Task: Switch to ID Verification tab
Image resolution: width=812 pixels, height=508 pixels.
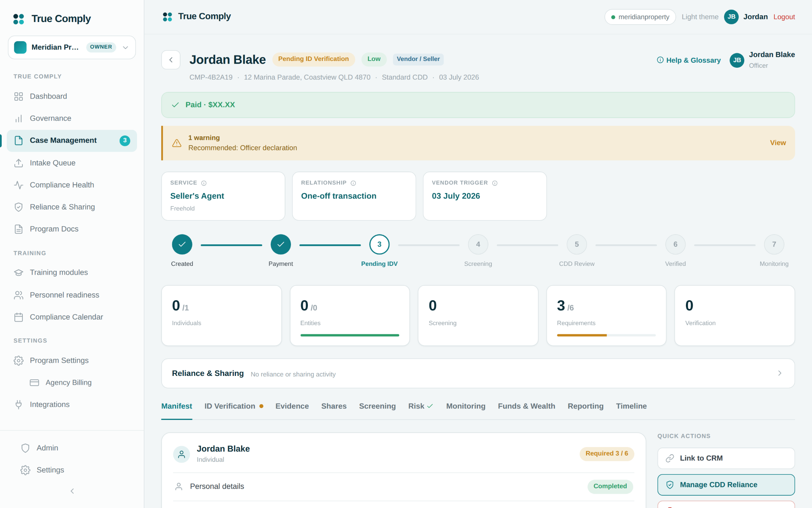Action: pos(234,406)
